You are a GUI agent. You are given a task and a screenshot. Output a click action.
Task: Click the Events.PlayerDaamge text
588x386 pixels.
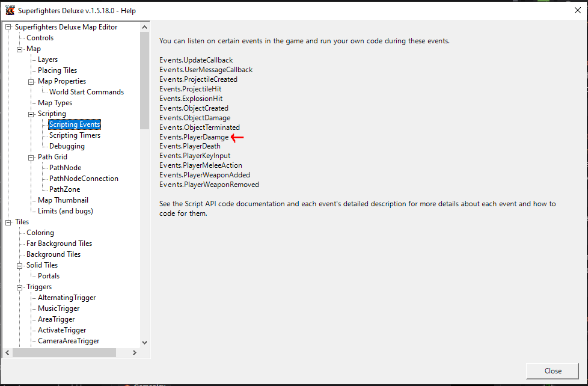coord(194,137)
